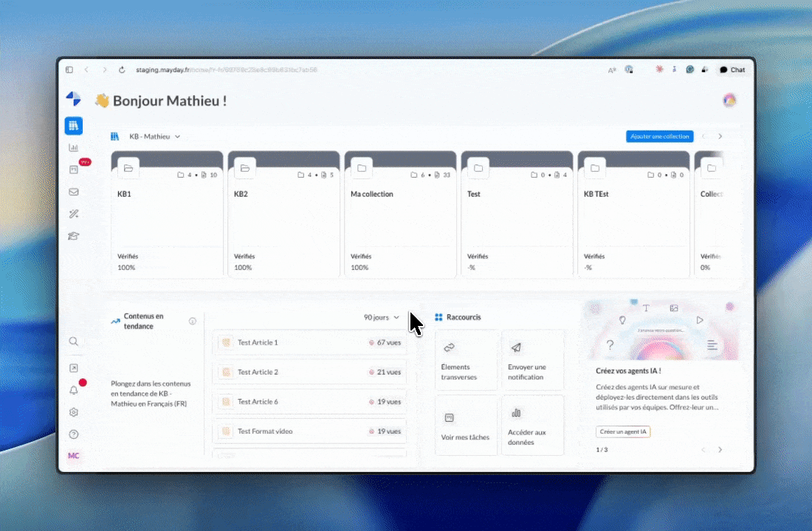812x531 pixels.
Task: Open the knowledge base library in sidebar
Action: [x=73, y=126]
